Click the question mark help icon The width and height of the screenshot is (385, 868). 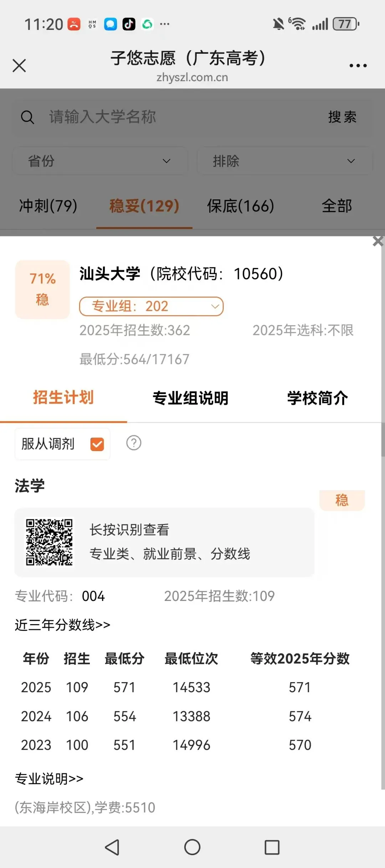(x=134, y=443)
